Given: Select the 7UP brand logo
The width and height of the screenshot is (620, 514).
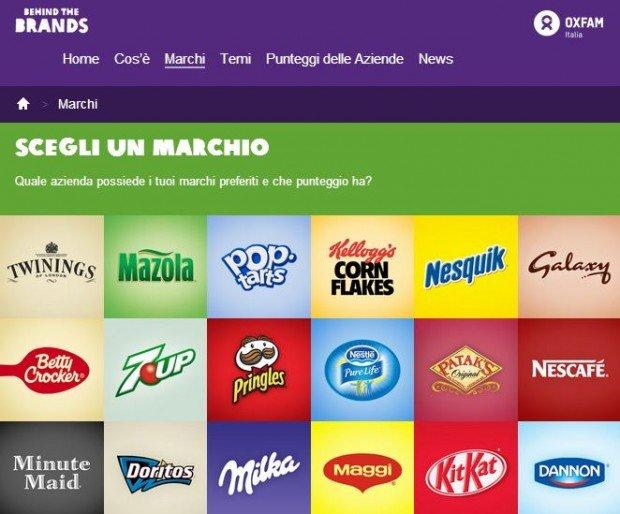Looking at the screenshot, I should click(x=155, y=370).
